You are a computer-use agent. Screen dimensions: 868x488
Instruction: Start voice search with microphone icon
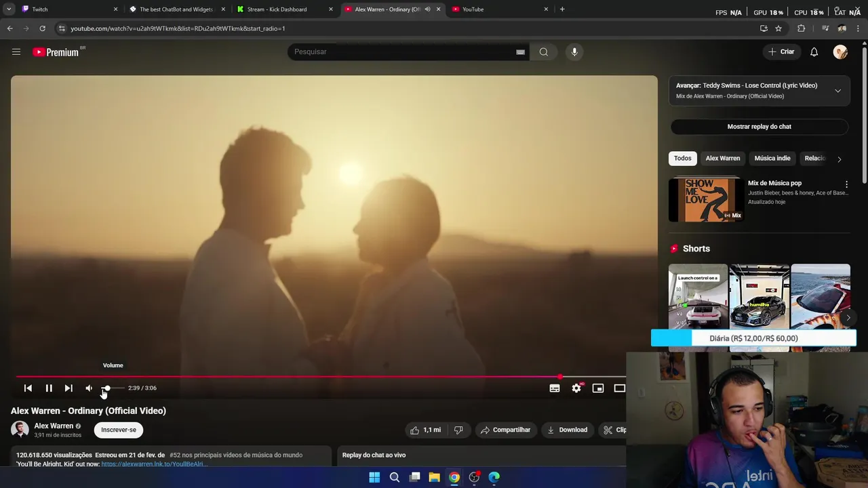(574, 52)
